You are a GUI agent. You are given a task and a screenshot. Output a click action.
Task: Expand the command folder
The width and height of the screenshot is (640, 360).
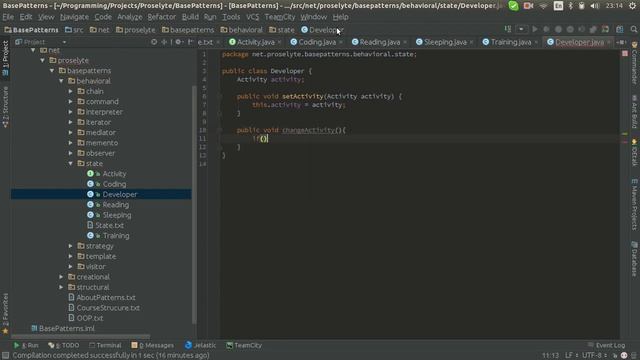coord(71,102)
